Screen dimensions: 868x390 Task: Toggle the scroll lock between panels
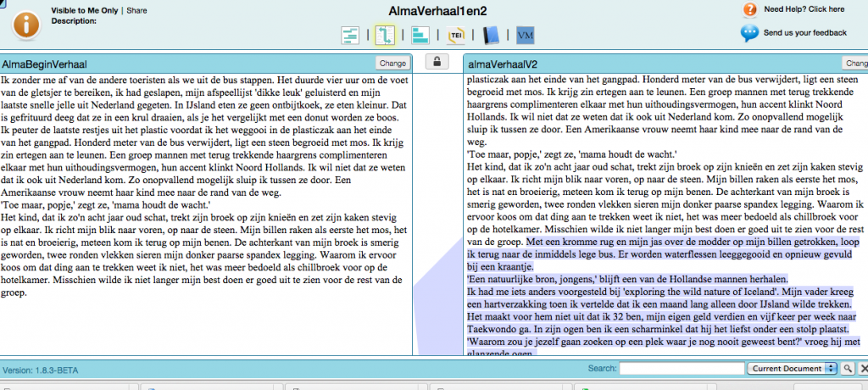[437, 62]
